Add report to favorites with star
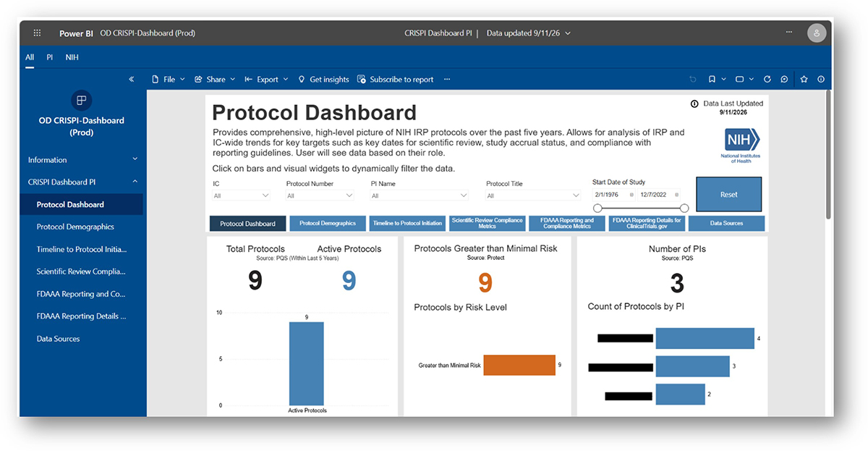 (x=804, y=80)
